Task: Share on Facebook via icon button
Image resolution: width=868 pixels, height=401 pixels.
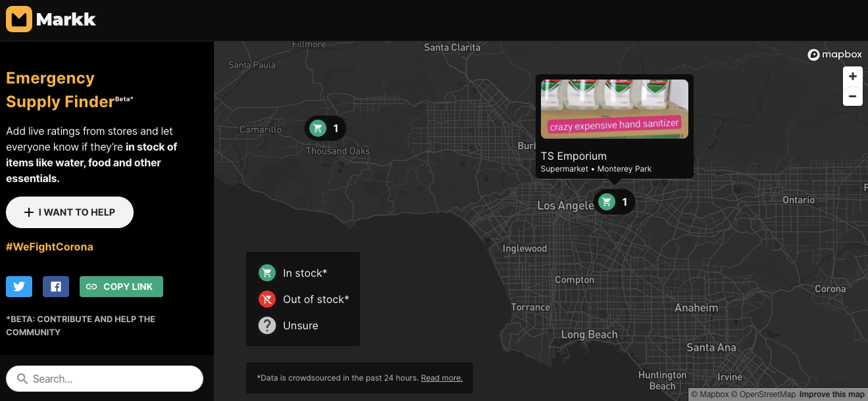Action: (x=56, y=287)
